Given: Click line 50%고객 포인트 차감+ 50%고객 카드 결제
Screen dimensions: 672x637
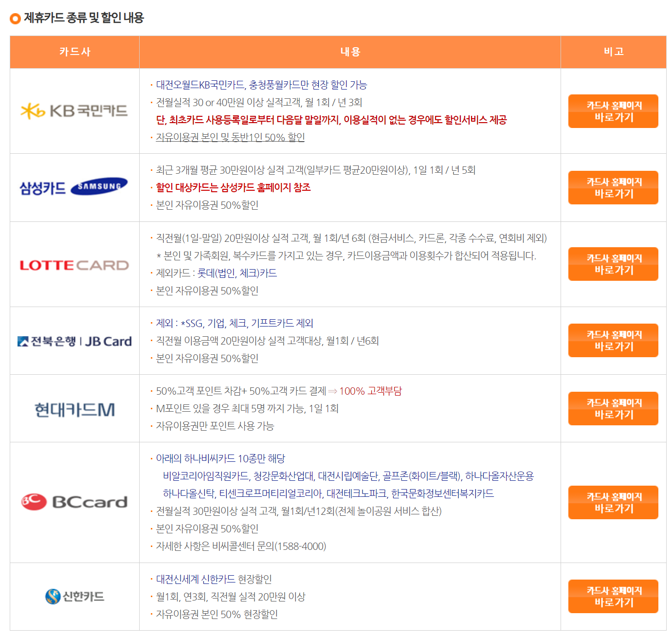Looking at the screenshot, I should (x=279, y=391).
